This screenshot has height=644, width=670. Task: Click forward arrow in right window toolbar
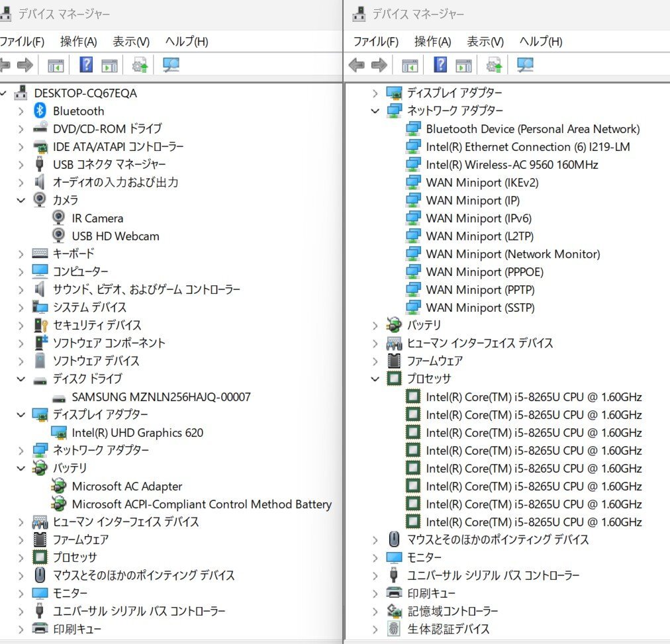[379, 65]
